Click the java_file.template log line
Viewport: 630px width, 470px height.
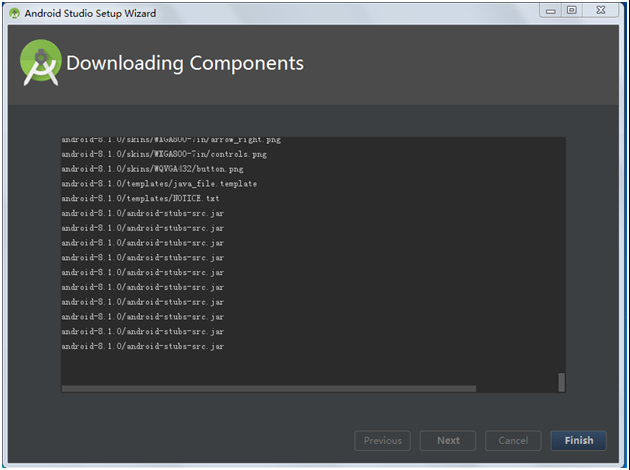(159, 184)
